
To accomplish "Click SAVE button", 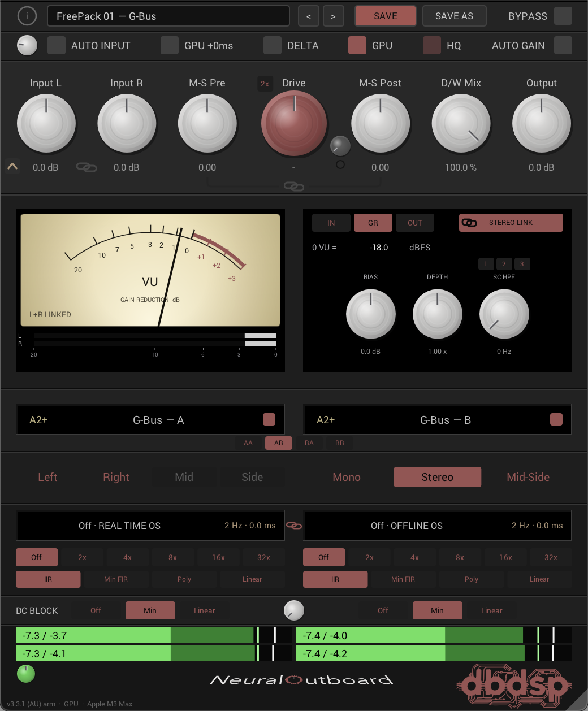I will tap(386, 16).
